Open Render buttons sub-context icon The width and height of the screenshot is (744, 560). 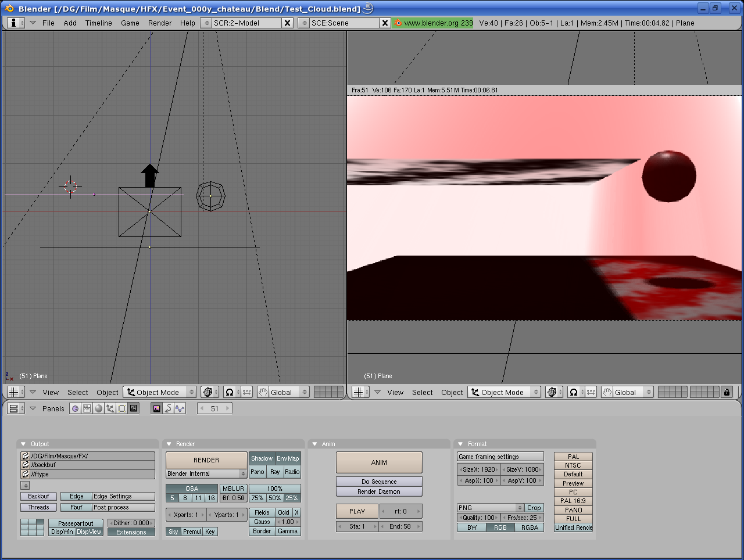coord(156,408)
